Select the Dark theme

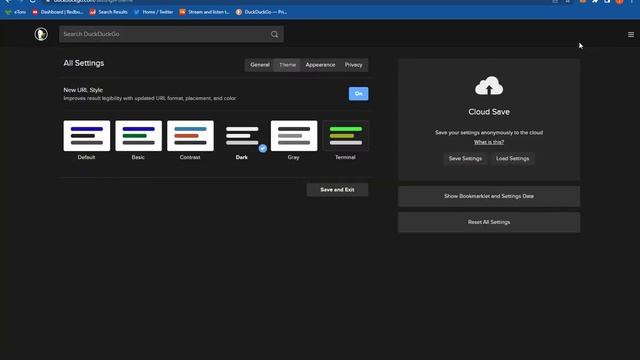[242, 140]
